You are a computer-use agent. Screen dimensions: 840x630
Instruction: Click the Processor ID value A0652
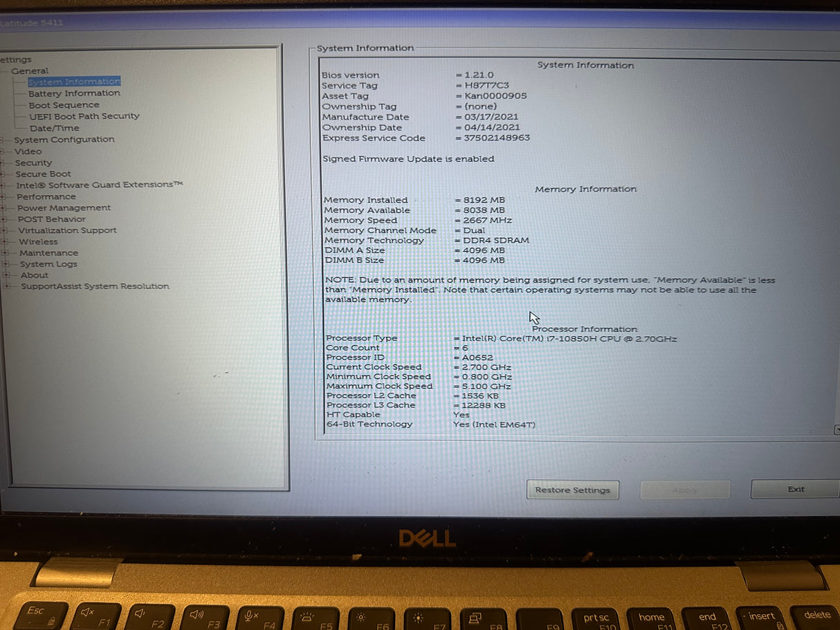click(x=477, y=358)
